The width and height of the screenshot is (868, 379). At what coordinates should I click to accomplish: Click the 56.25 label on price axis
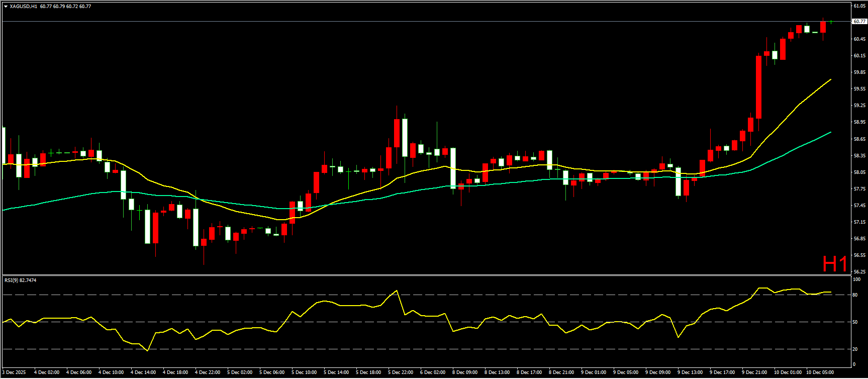point(859,271)
